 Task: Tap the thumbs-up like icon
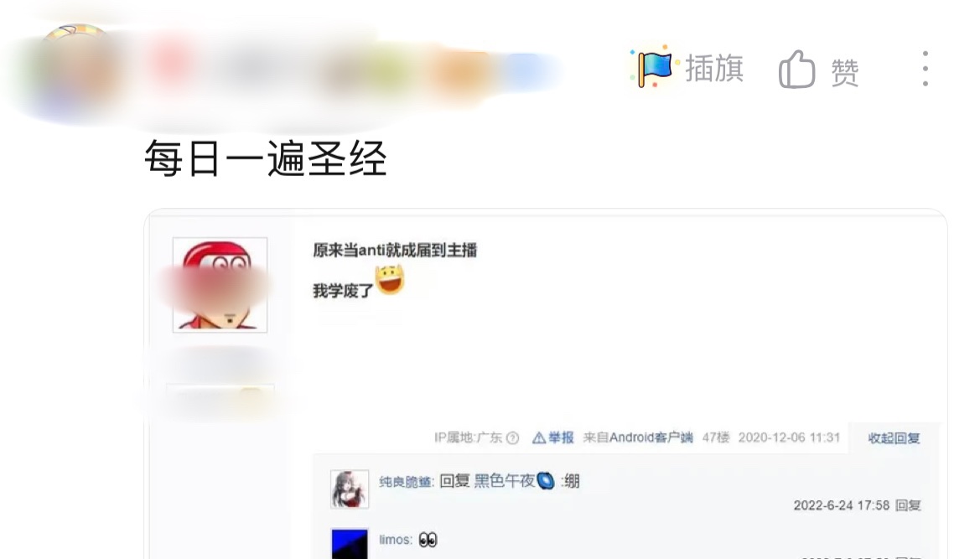click(797, 70)
